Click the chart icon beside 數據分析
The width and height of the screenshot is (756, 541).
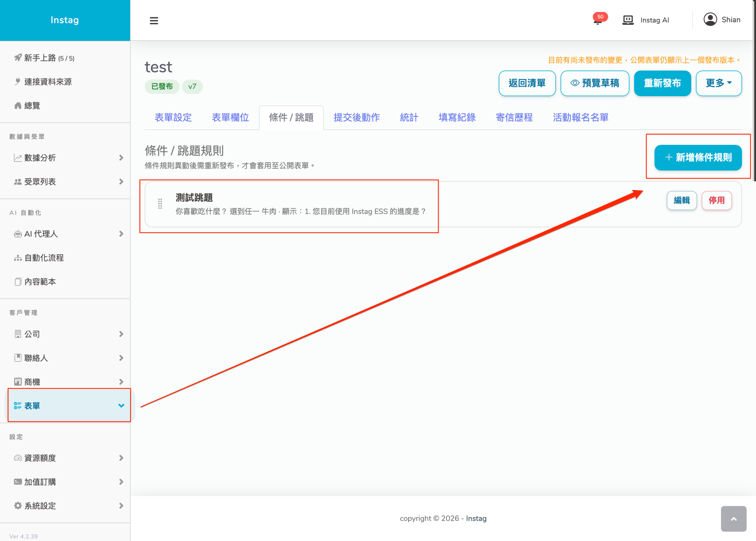coord(18,158)
